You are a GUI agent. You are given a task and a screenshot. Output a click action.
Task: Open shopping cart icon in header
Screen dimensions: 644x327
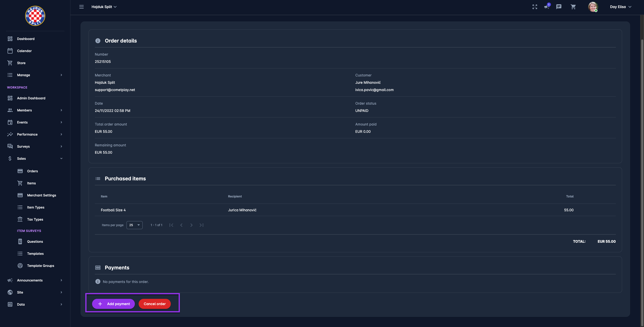pyautogui.click(x=573, y=7)
